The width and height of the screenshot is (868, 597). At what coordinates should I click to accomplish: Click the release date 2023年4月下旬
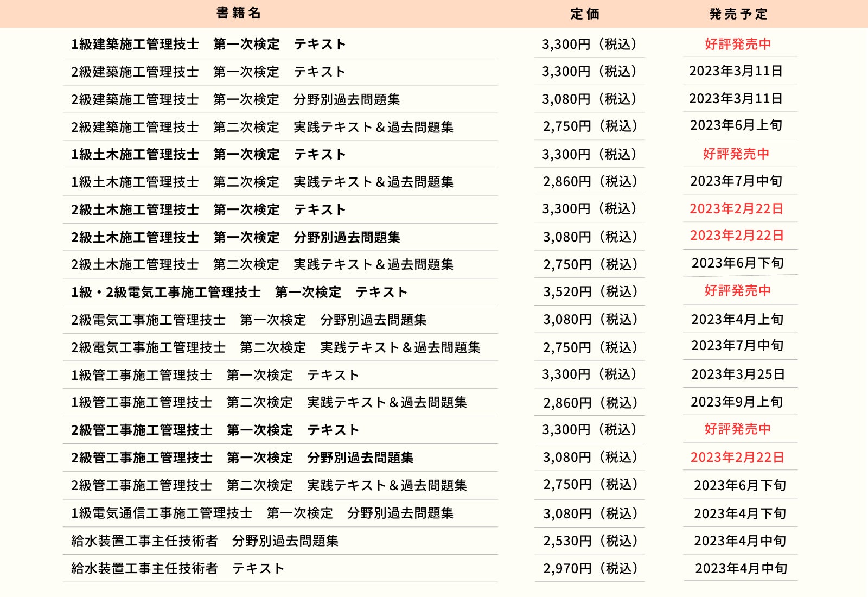point(740,513)
